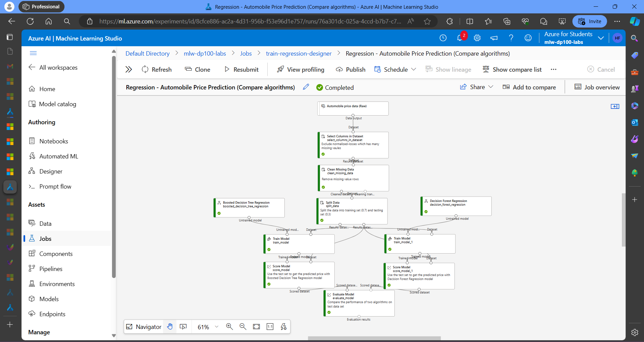Click the auto layout icon

(x=284, y=327)
